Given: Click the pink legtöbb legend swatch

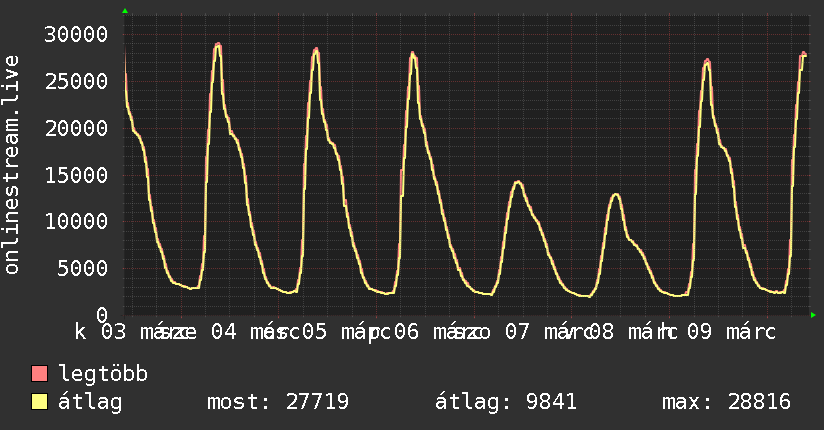Looking at the screenshot, I should [39, 373].
